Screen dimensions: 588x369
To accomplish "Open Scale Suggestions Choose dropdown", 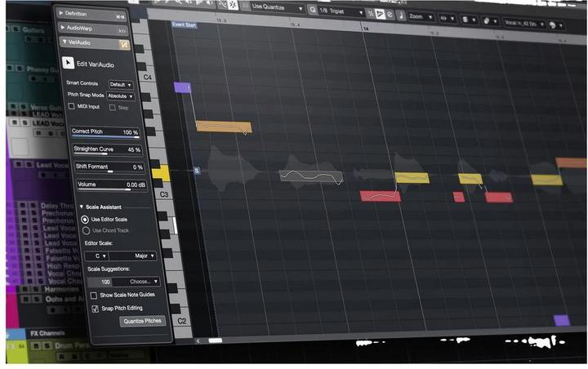I will tap(136, 282).
